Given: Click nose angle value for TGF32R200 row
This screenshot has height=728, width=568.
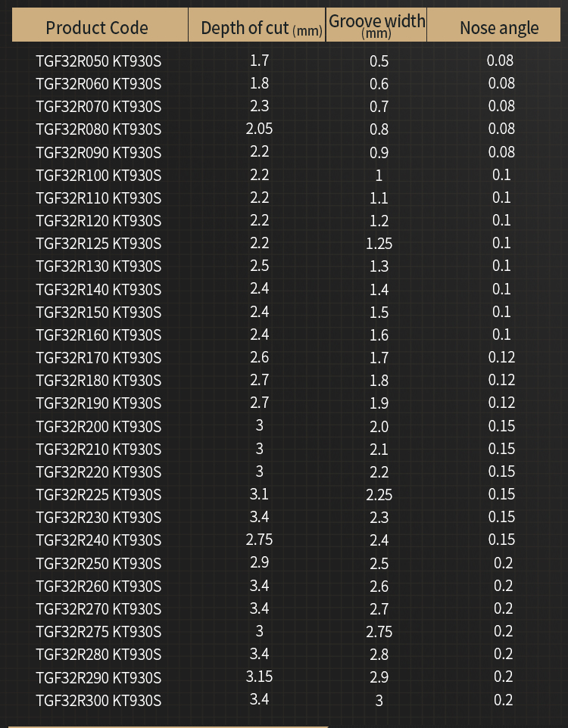Looking at the screenshot, I should [x=501, y=426].
